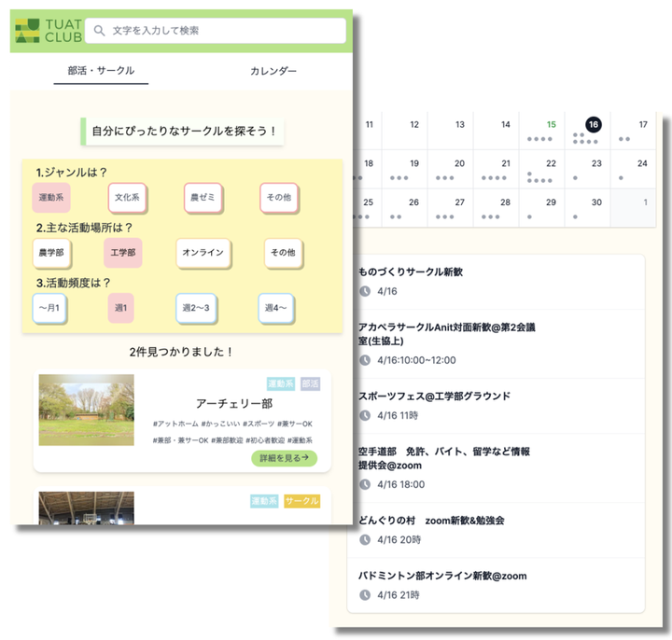Toggle the 運動系 genre filter
Viewport: 672px width, 640px height.
[51, 197]
